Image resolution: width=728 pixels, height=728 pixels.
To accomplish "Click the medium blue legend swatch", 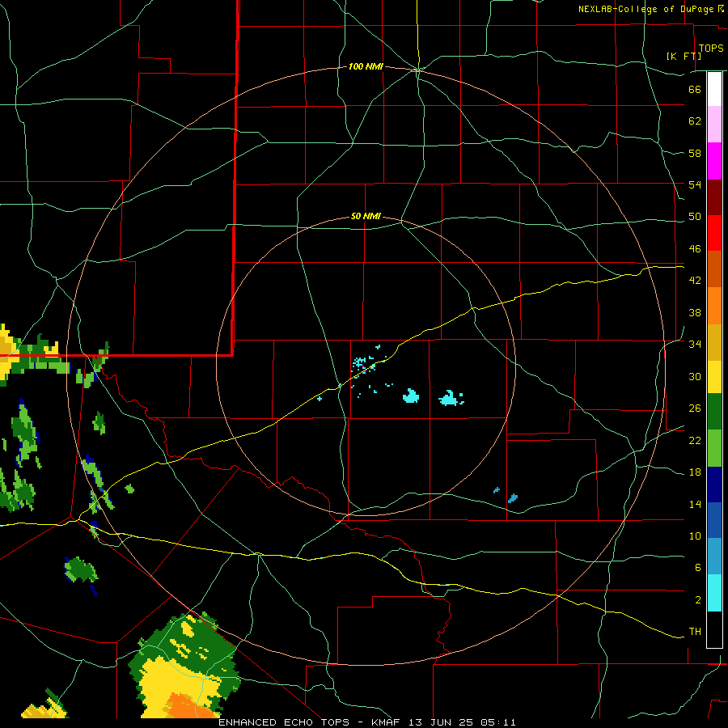I will 714,520.
